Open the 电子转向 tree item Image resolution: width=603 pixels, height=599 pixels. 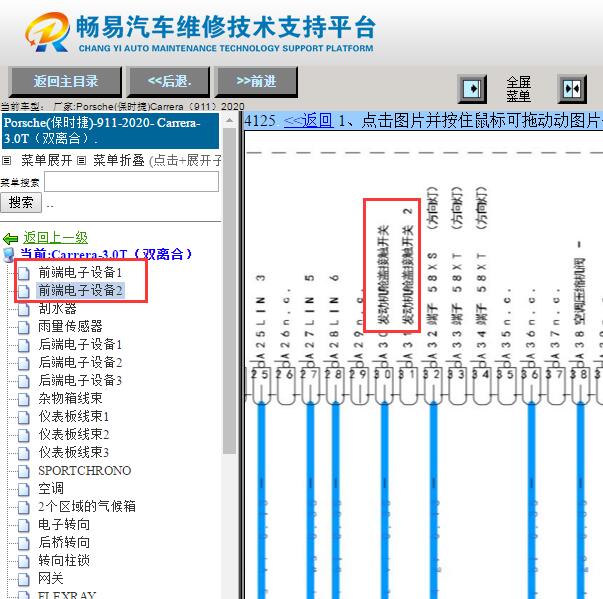64,524
